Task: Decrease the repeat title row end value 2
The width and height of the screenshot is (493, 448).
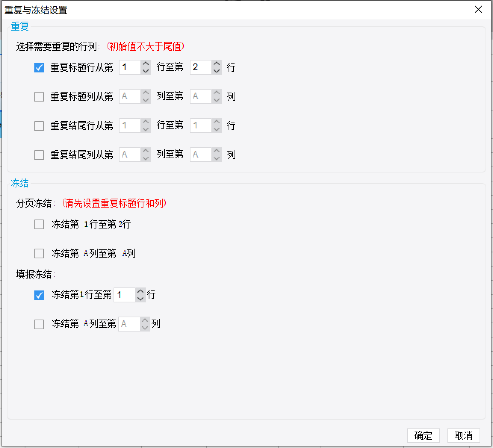Action: (217, 71)
